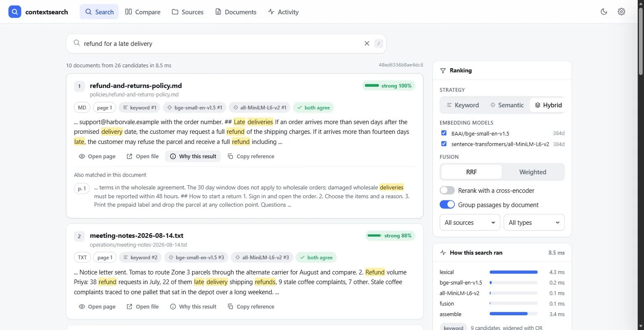Copy reference for meeting-notes-2026-08-14.txt
This screenshot has height=330, width=644.
[x=251, y=307]
